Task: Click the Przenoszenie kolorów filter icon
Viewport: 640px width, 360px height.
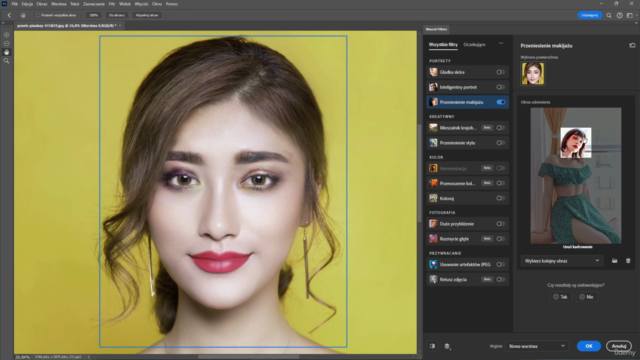Action: [433, 183]
